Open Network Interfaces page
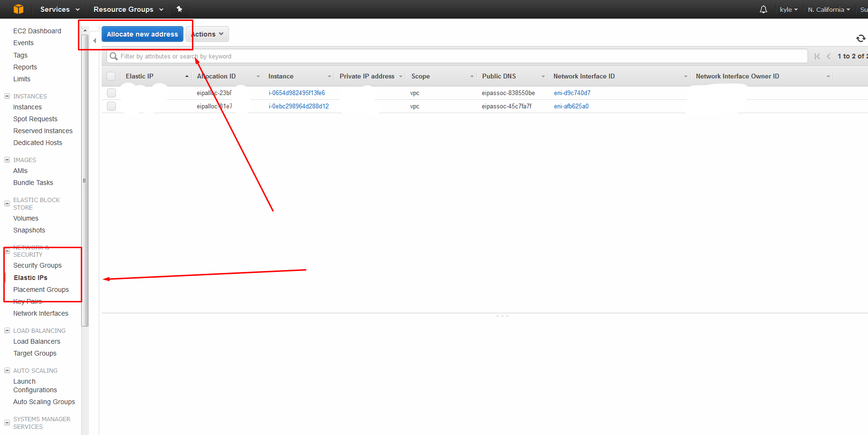Screen dimensions: 868x435 [x=41, y=313]
